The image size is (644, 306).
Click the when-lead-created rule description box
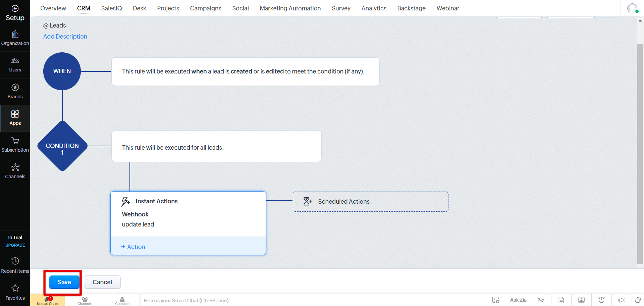pyautogui.click(x=245, y=71)
